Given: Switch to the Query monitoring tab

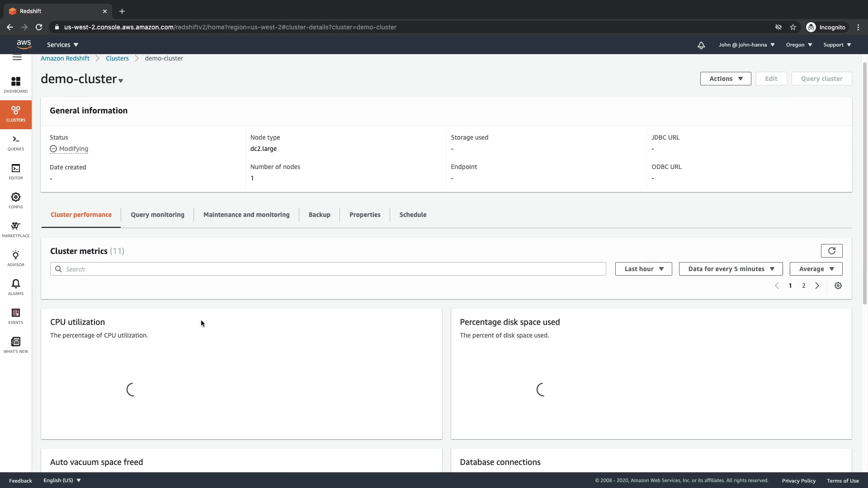Looking at the screenshot, I should [x=157, y=215].
